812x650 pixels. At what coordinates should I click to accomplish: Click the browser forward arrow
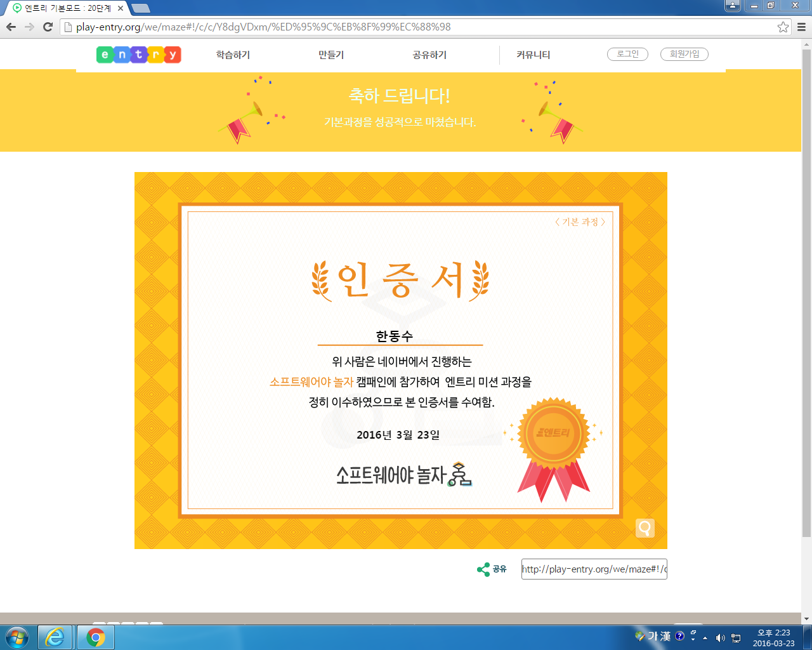[29, 27]
